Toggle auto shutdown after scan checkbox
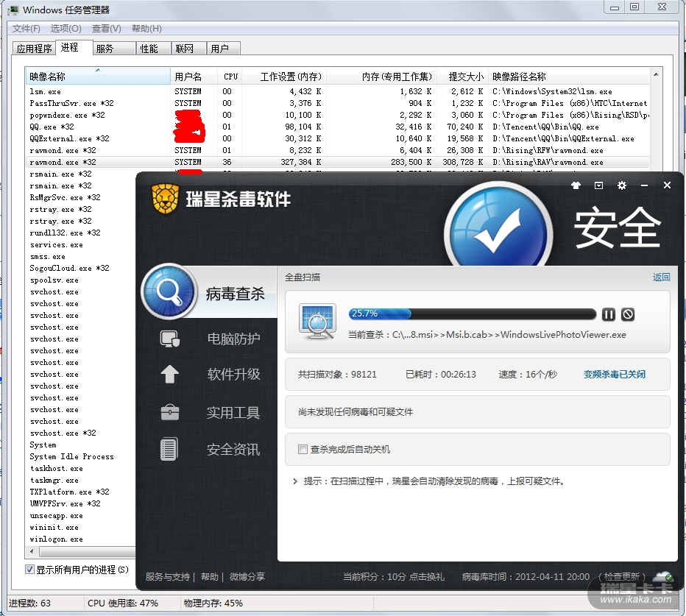This screenshot has height=616, width=686. [x=303, y=450]
